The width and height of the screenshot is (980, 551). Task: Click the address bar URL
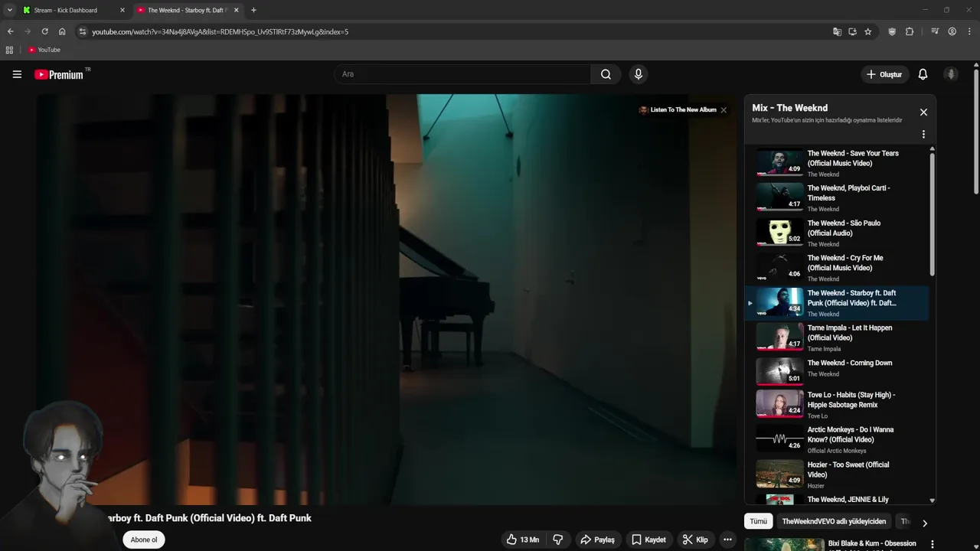tap(220, 31)
